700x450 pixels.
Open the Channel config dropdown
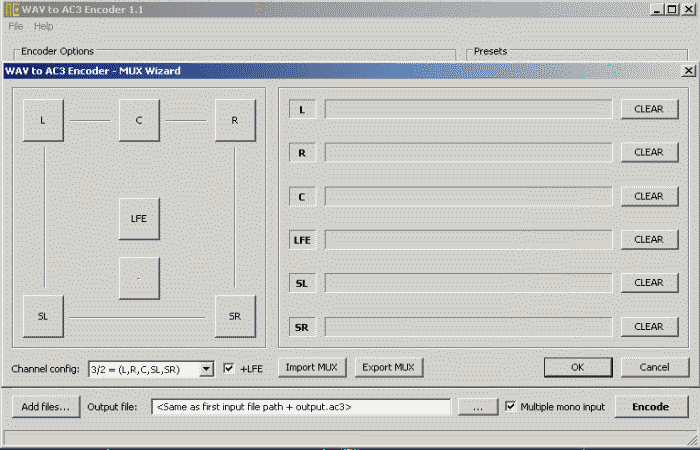206,369
